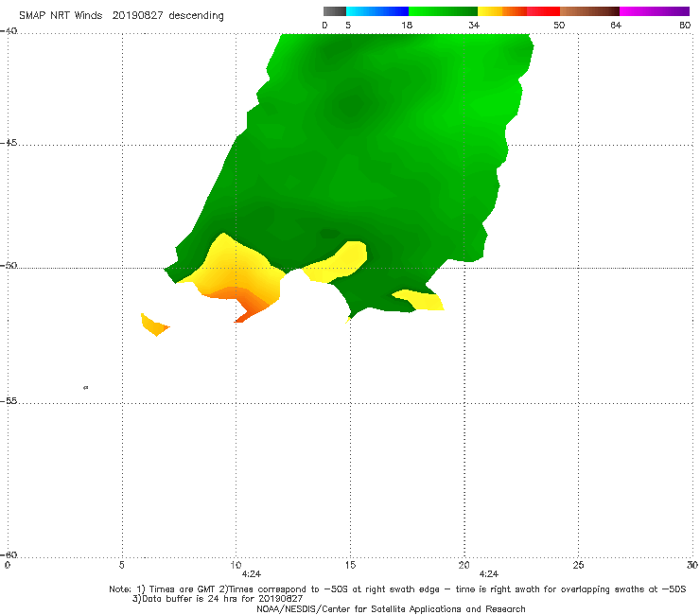
Task: Click the longitude axis label "15"
Action: click(x=350, y=566)
